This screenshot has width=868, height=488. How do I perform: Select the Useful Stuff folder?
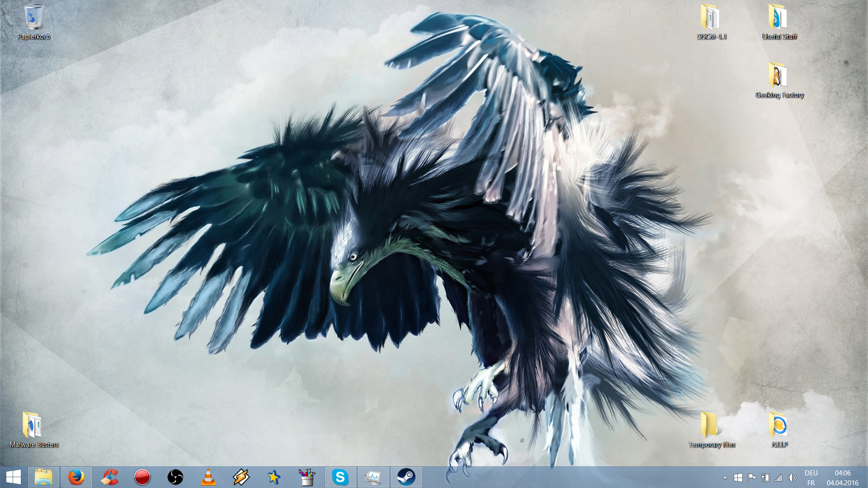coord(779,22)
